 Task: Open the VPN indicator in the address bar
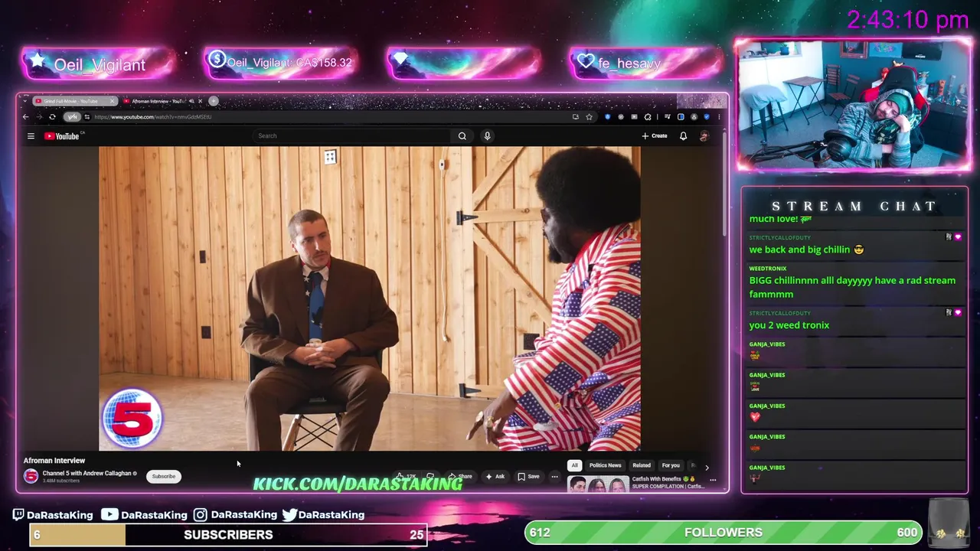pyautogui.click(x=72, y=117)
